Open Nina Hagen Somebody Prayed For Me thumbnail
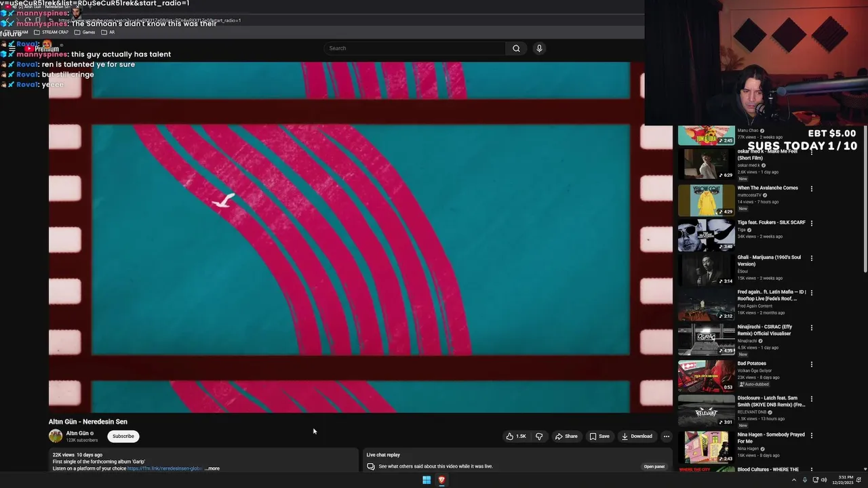This screenshot has height=488, width=868. coord(706,447)
